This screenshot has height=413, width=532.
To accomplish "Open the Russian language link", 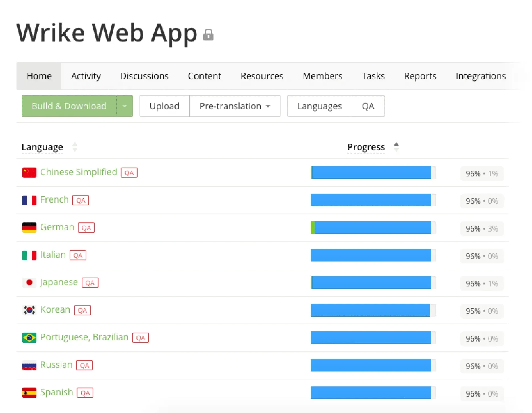I will tap(56, 365).
